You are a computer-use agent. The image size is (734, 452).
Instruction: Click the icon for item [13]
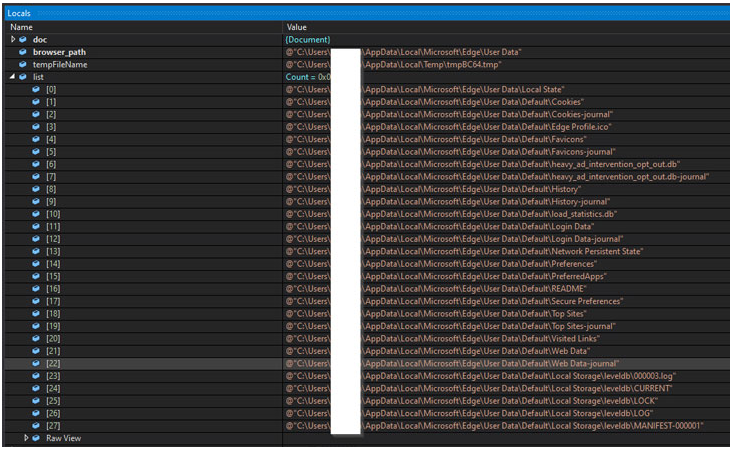click(x=36, y=251)
